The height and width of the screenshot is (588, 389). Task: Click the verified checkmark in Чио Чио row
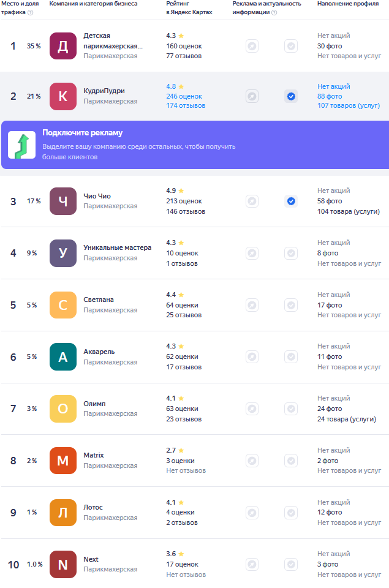coord(291,202)
